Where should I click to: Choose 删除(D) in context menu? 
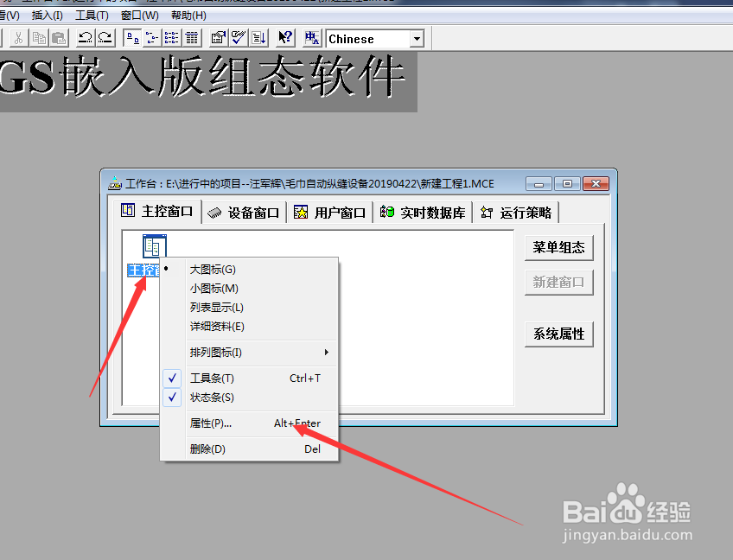(x=249, y=449)
